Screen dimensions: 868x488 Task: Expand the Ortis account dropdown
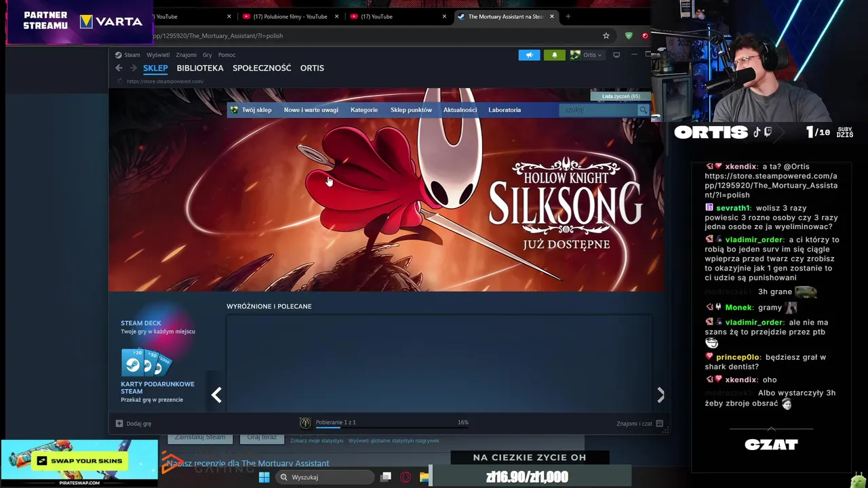(592, 55)
